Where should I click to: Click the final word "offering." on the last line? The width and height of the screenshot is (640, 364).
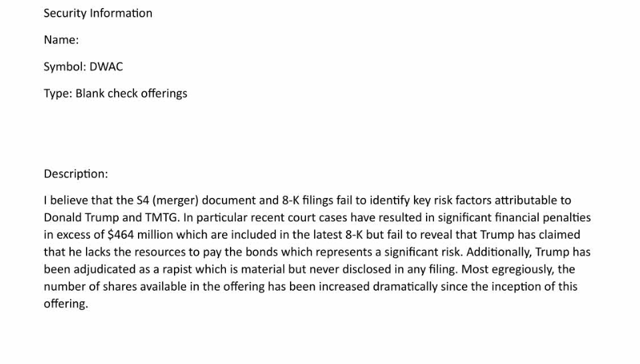tap(66, 304)
